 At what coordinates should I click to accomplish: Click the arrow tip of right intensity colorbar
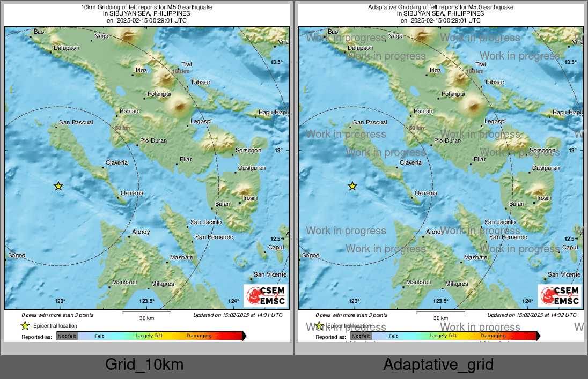point(539,336)
